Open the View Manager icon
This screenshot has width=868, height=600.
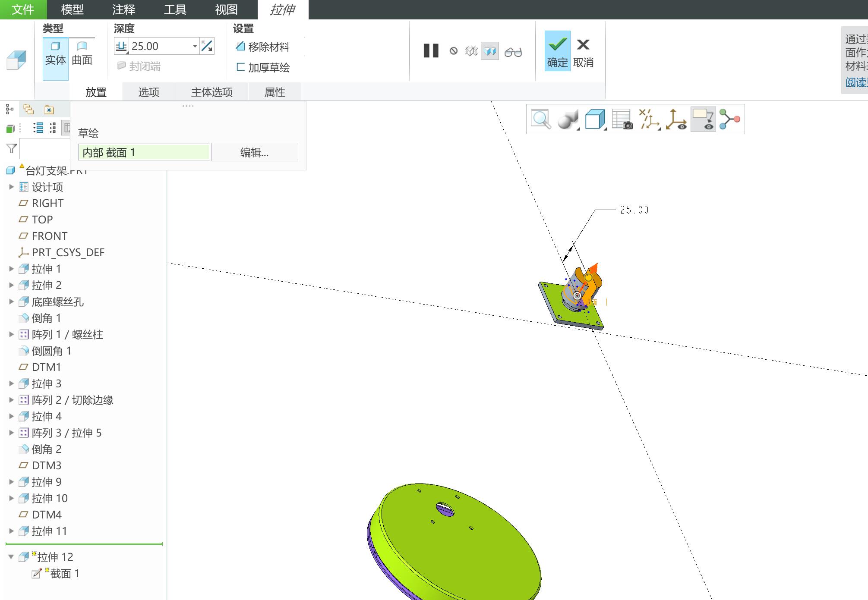622,119
